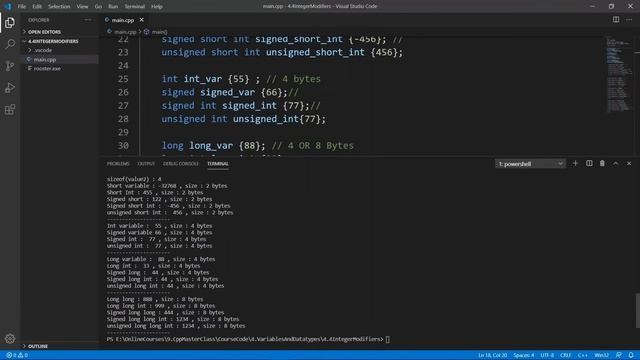
Task: Click 'sizeof(value2) : 4' terminal output line
Action: (x=134, y=179)
